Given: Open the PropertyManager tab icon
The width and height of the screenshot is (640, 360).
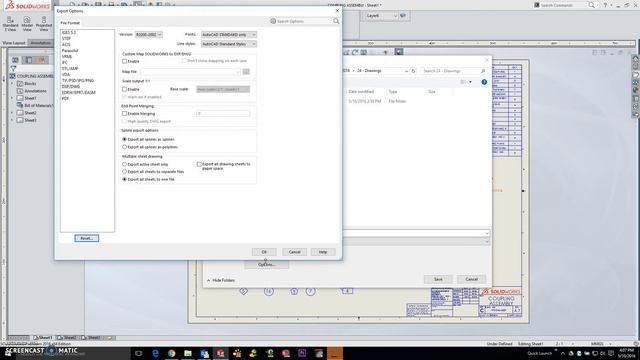Looking at the screenshot, I should coord(29,60).
